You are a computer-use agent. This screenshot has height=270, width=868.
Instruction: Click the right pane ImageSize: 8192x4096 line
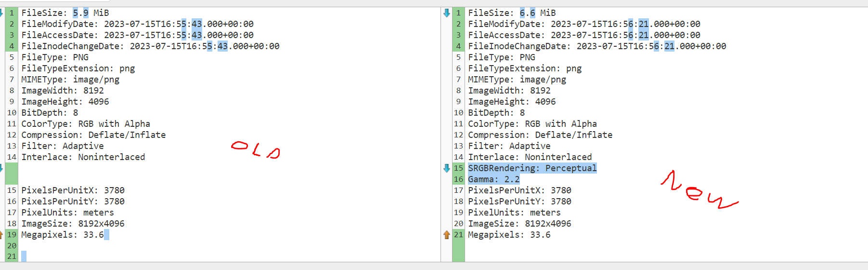[x=519, y=224]
